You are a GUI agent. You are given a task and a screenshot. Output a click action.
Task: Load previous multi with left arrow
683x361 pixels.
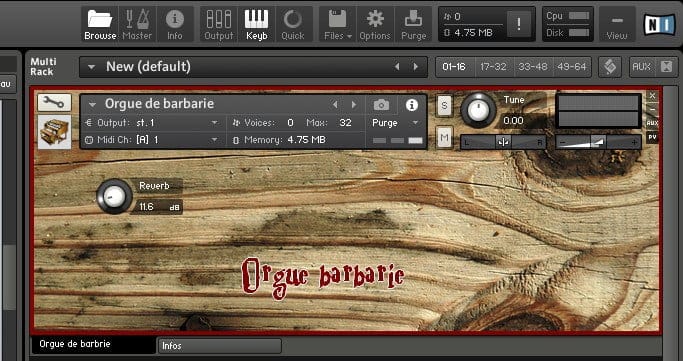coord(397,67)
